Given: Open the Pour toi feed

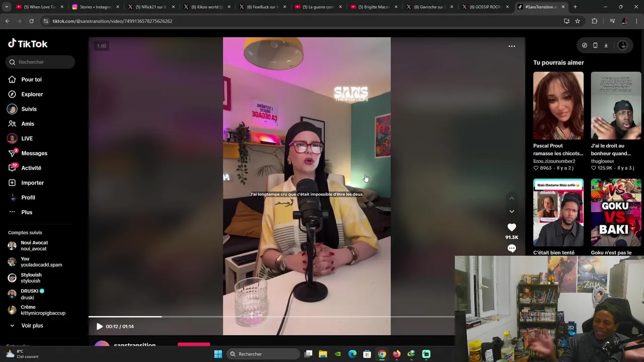Looking at the screenshot, I should click(x=31, y=79).
